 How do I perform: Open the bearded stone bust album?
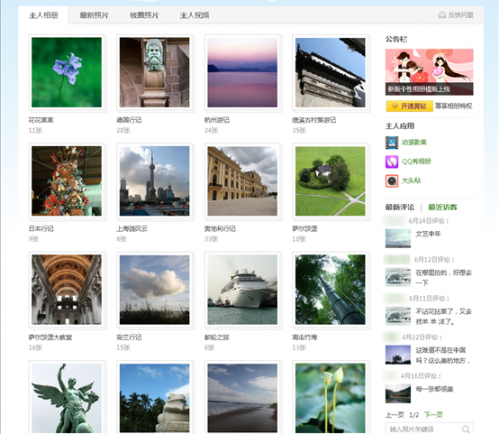click(154, 72)
